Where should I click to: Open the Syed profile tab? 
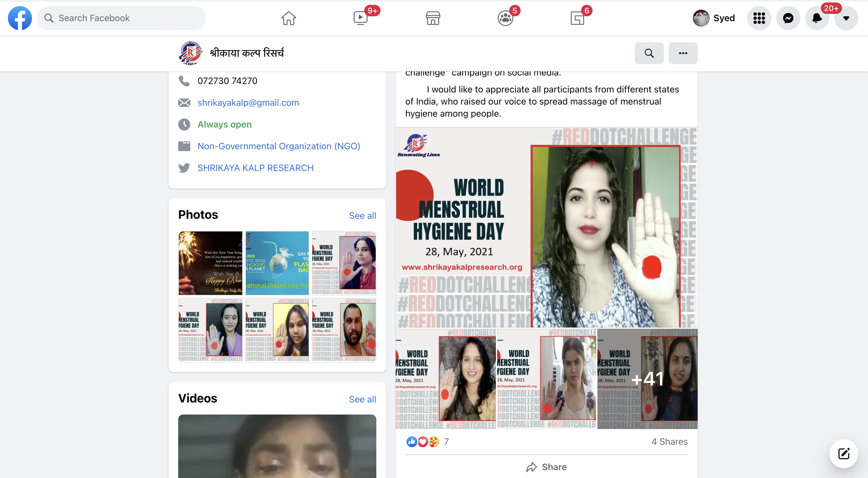714,18
